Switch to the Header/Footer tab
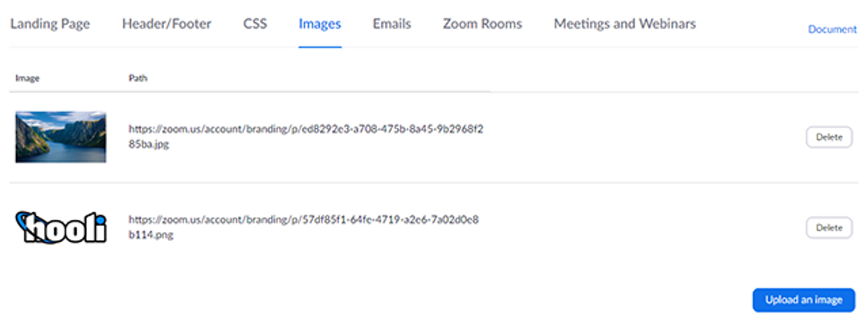Screen dimensions: 868x327 point(166,24)
